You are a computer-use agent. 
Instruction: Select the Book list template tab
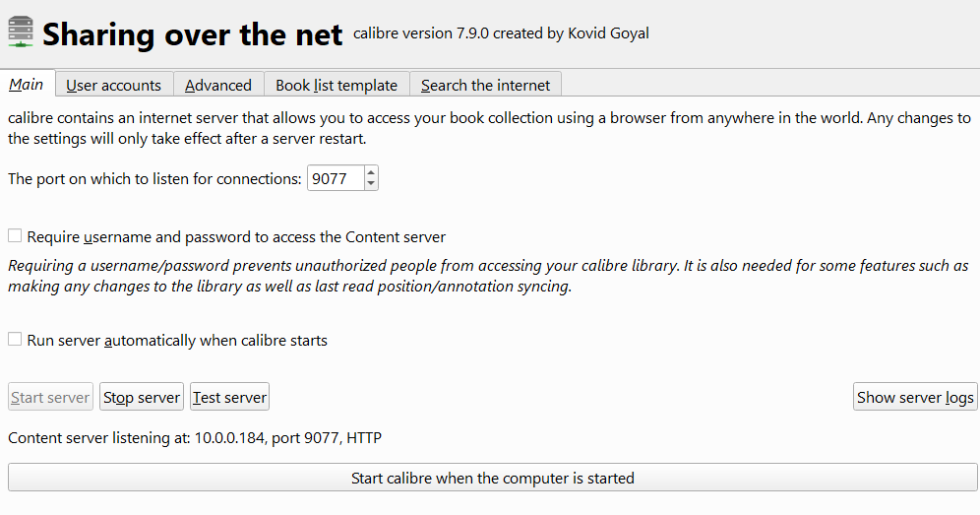pos(337,86)
